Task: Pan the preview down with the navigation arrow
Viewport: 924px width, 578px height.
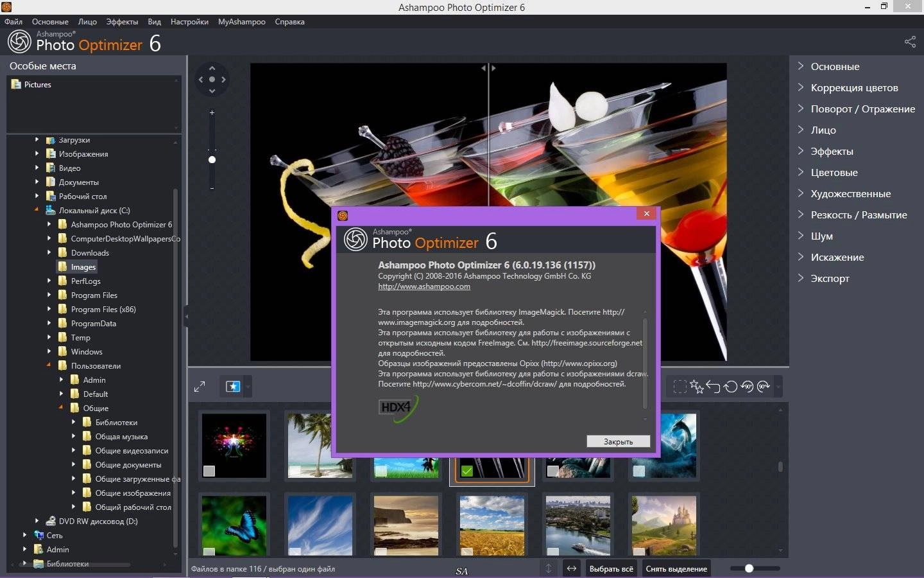Action: click(x=212, y=91)
